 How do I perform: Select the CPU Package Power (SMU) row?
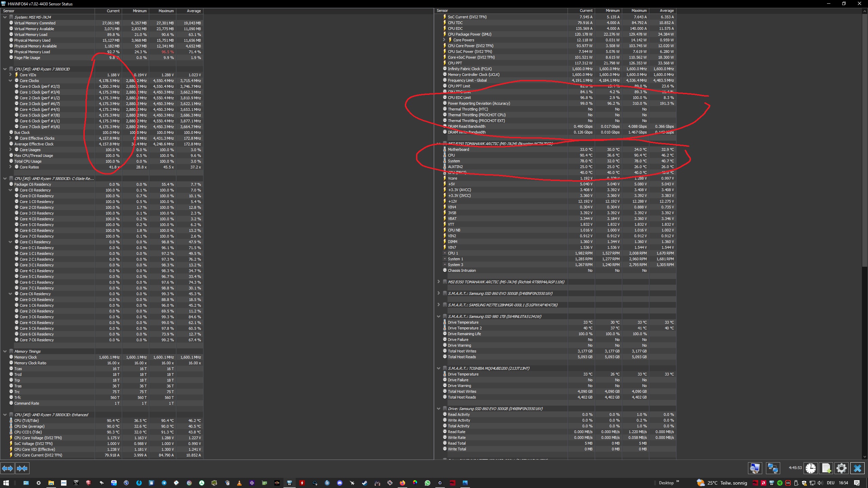pyautogui.click(x=469, y=34)
